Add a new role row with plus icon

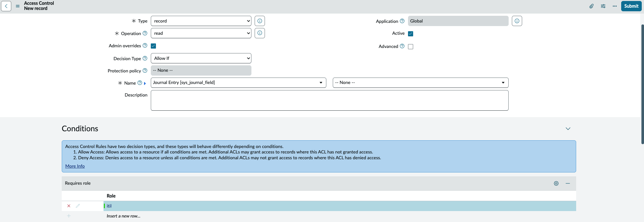[69, 216]
